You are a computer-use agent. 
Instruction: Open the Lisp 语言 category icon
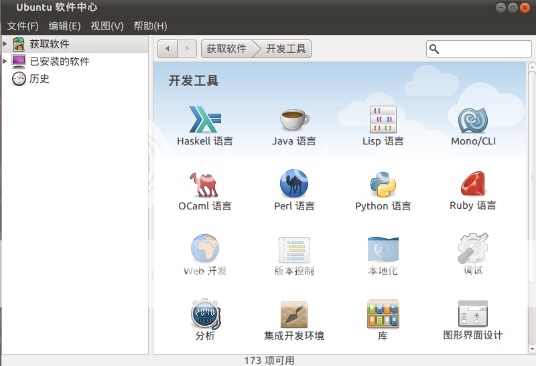(x=383, y=119)
